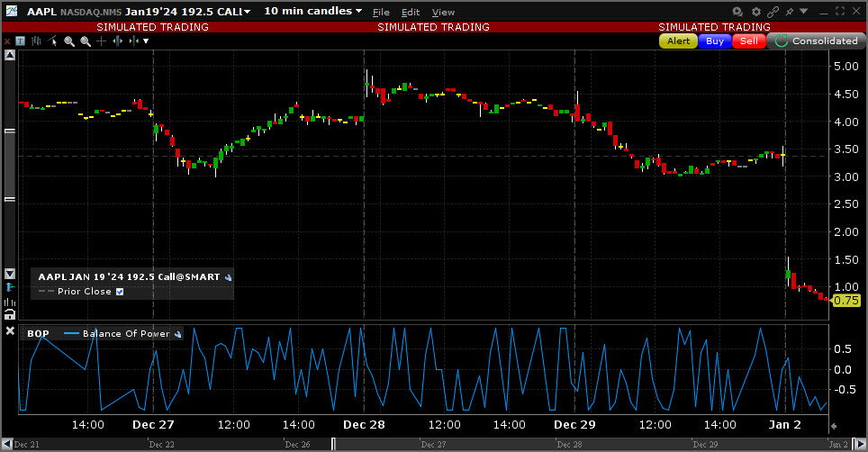This screenshot has height=452, width=868.
Task: Open the chart bar type icon
Action: (x=37, y=41)
